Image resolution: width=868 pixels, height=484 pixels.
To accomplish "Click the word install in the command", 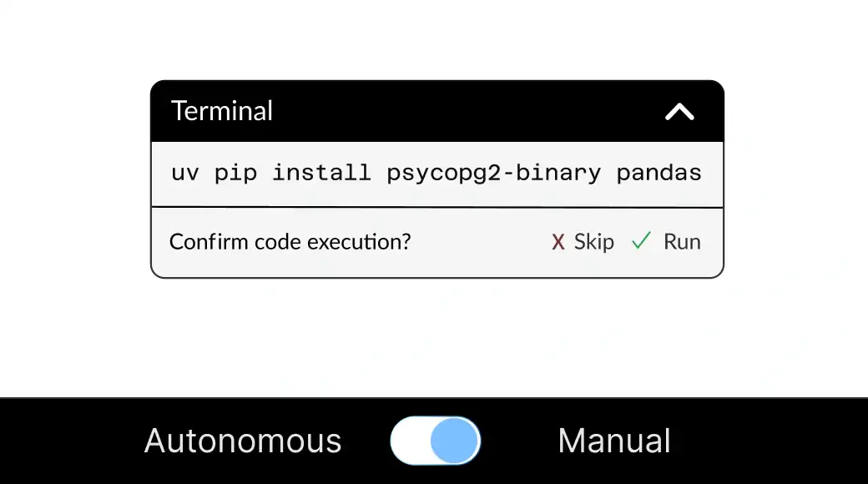I will 321,172.
